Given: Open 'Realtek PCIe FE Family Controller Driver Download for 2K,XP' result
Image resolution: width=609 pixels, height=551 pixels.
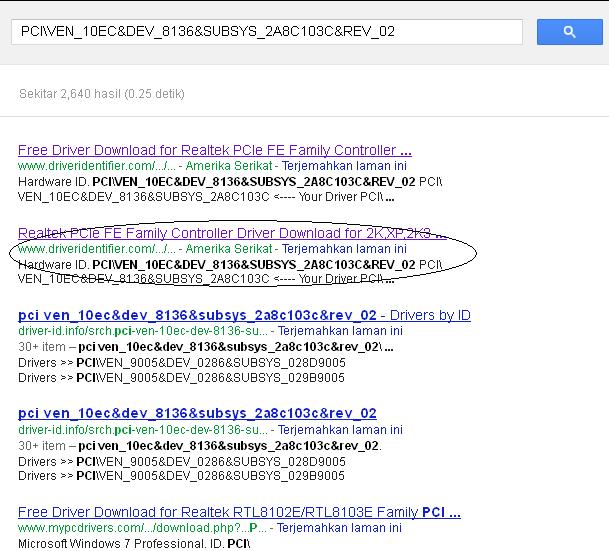Looking at the screenshot, I should tap(232, 233).
